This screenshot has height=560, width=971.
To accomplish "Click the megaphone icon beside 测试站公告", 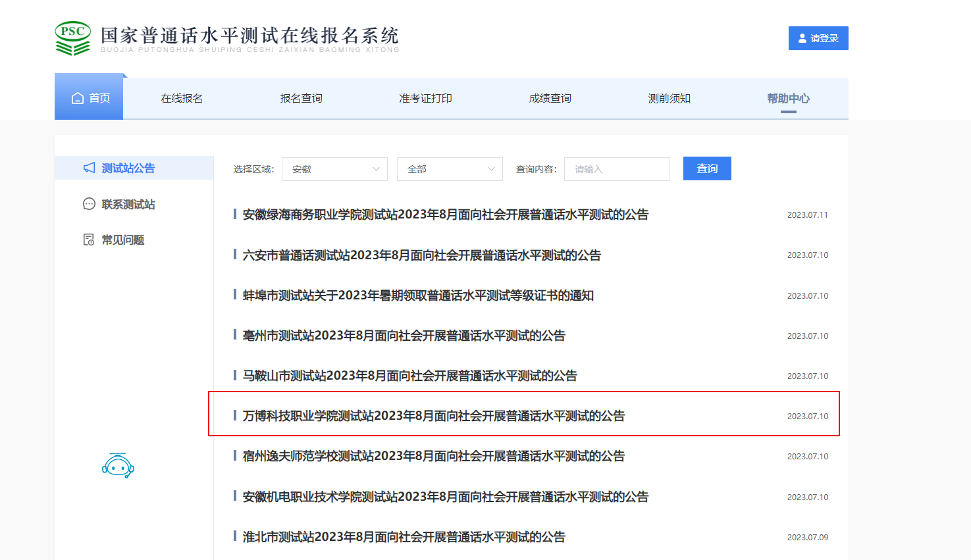I will point(89,168).
